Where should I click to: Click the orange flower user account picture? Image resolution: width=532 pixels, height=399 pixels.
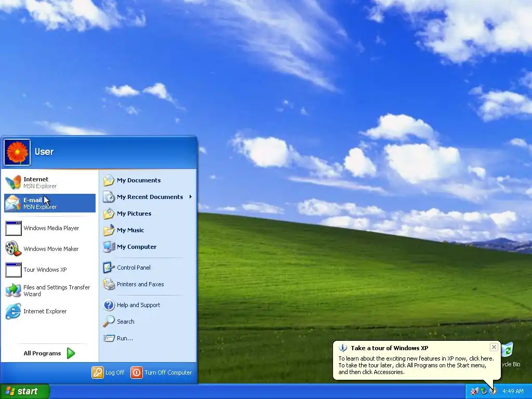[17, 152]
